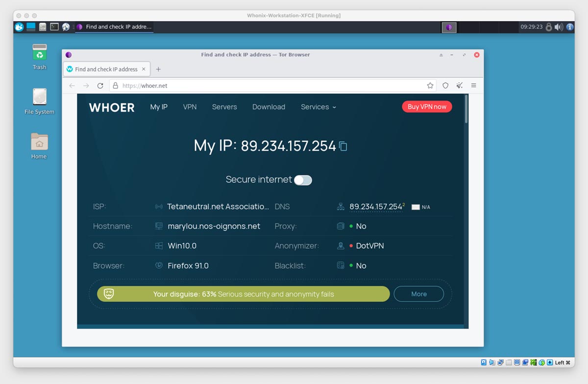Click the More button
Viewport: 588px width, 384px height.
click(x=419, y=294)
